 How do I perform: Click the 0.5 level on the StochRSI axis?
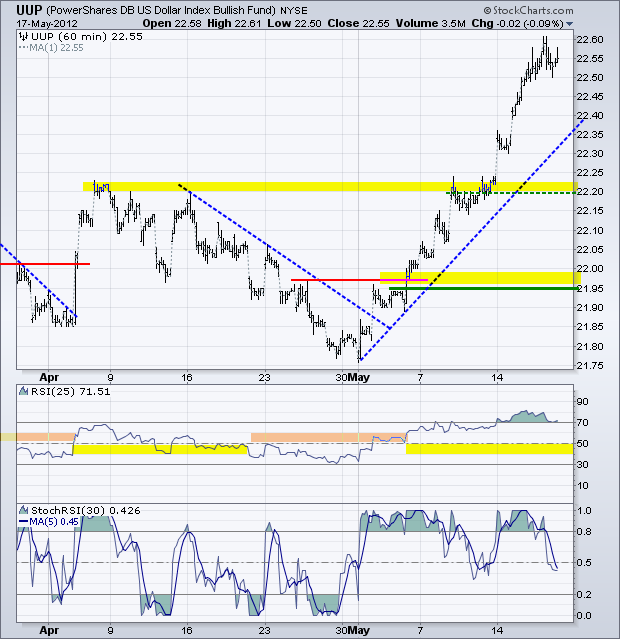584,563
